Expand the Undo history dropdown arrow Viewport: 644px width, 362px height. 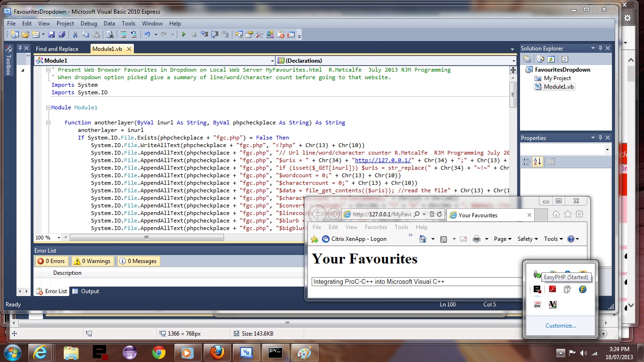coord(156,34)
